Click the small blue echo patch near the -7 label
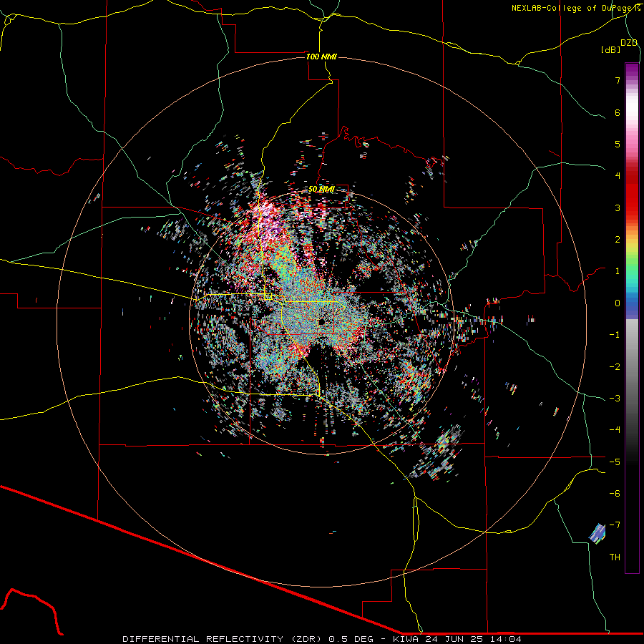The width and height of the screenshot is (644, 644). click(597, 534)
